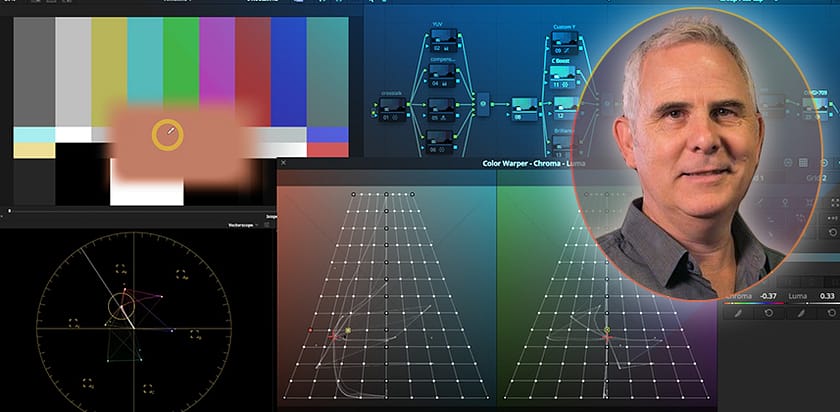Click the yellow square point in left warper grid
Viewport: 840px width, 412px height.
click(x=348, y=331)
